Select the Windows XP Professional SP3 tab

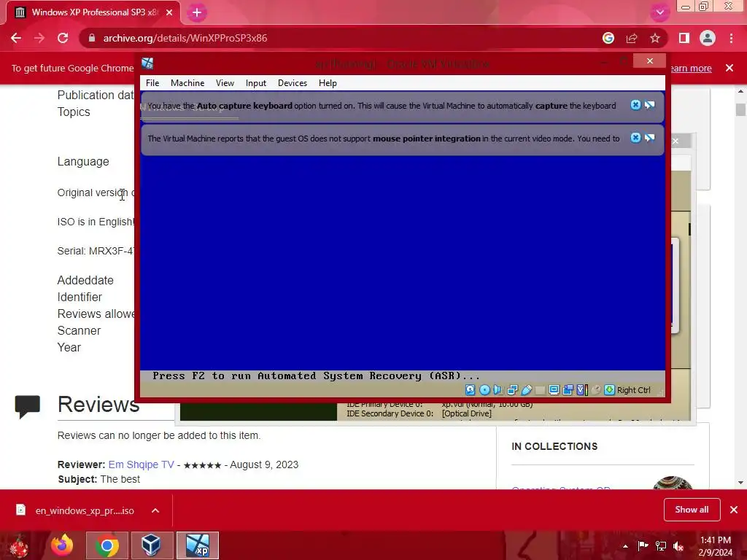(93, 12)
